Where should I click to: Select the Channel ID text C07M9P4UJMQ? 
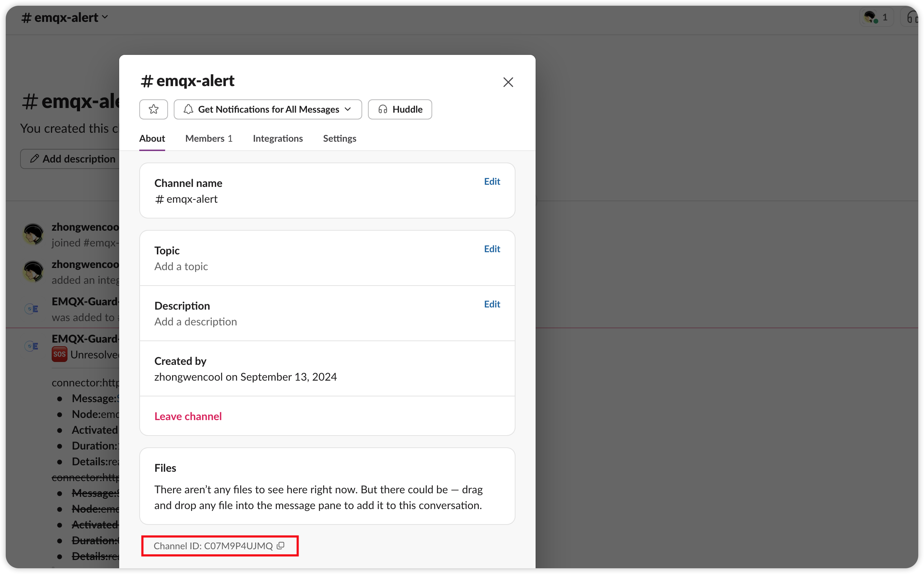click(238, 546)
